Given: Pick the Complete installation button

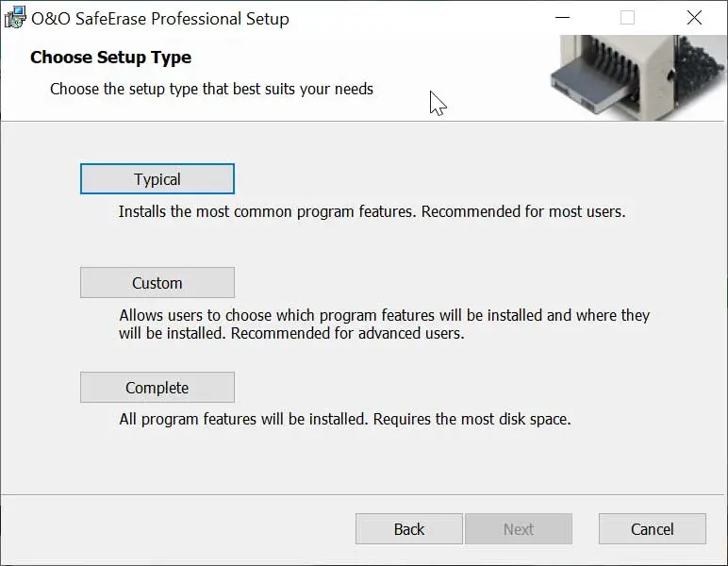Looking at the screenshot, I should pyautogui.click(x=157, y=388).
